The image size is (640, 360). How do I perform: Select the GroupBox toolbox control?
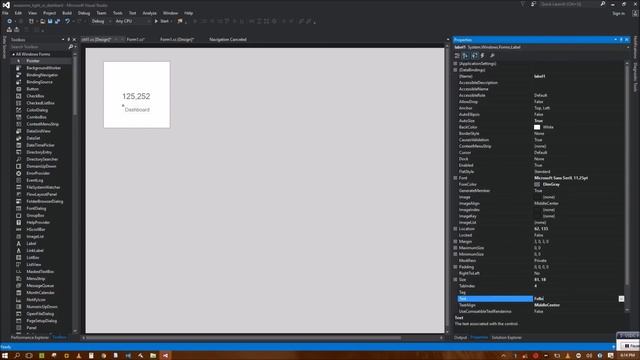tap(43, 215)
